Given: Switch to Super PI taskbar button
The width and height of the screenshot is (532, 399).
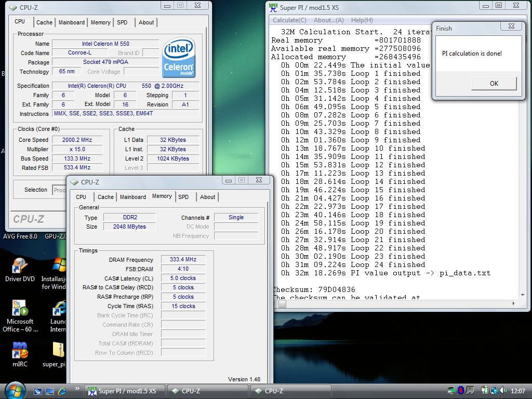Looking at the screenshot, I should (124, 391).
